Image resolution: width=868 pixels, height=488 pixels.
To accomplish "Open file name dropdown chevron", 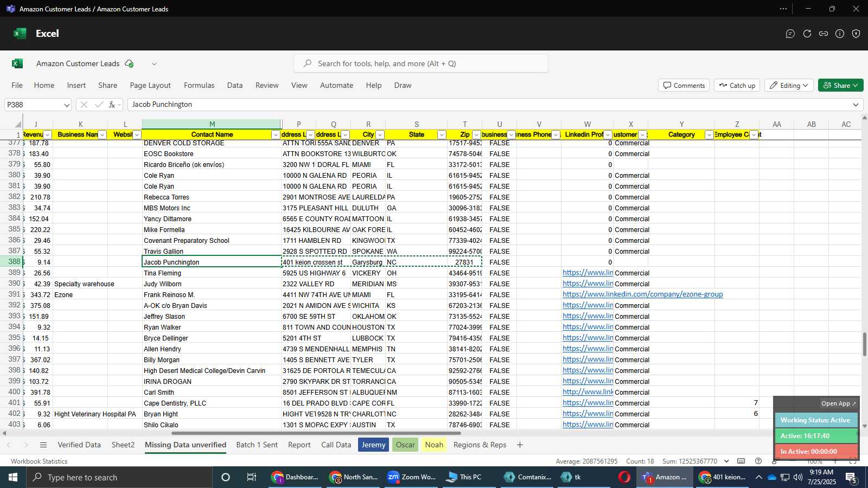I will tap(154, 63).
